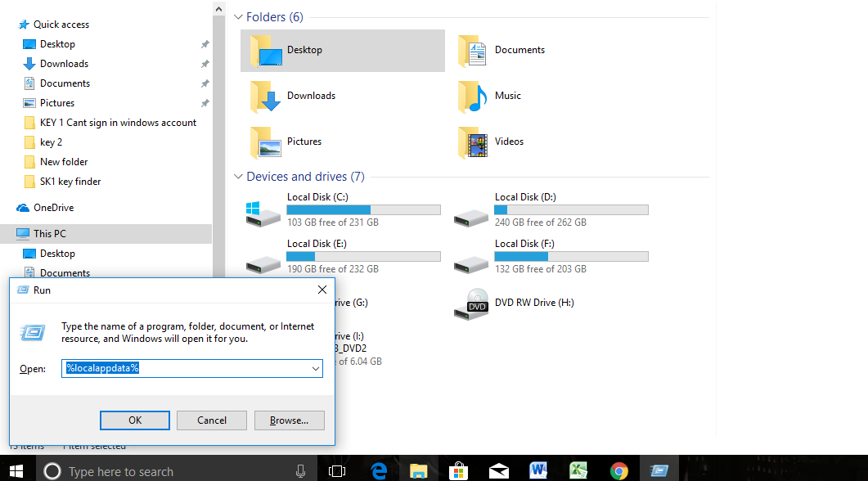This screenshot has width=868, height=481.
Task: Click Browse in the Run dialog
Action: coord(289,420)
